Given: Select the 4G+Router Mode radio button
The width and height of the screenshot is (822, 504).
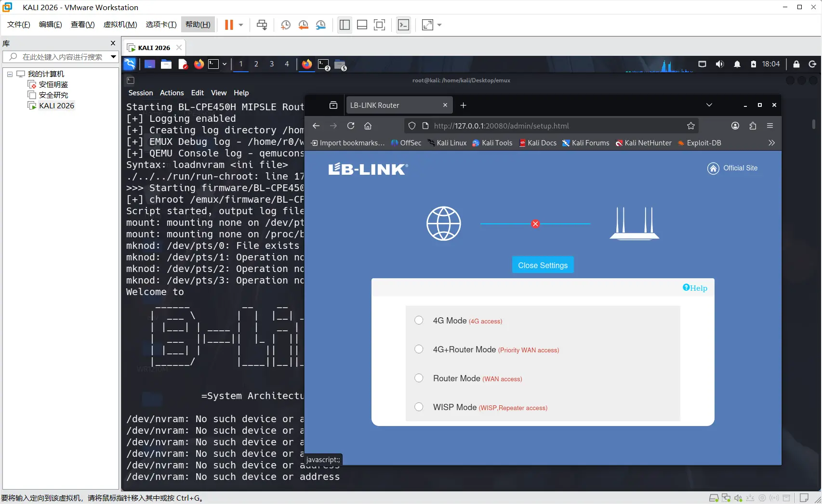Looking at the screenshot, I should tap(419, 349).
